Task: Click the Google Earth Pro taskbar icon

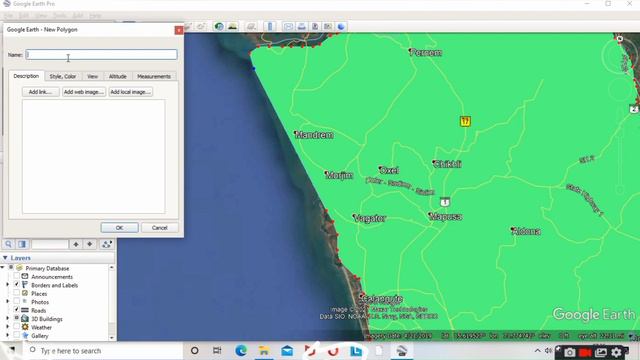Action: (x=402, y=351)
